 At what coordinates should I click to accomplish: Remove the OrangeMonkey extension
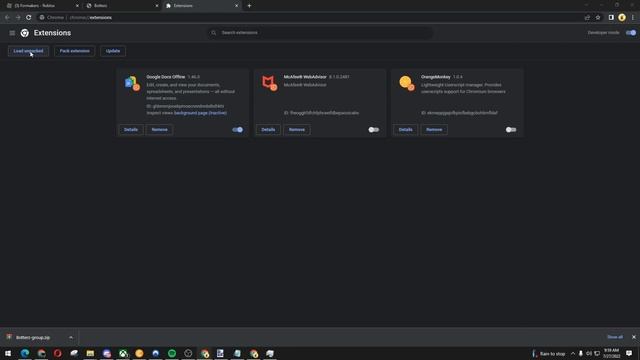(434, 130)
